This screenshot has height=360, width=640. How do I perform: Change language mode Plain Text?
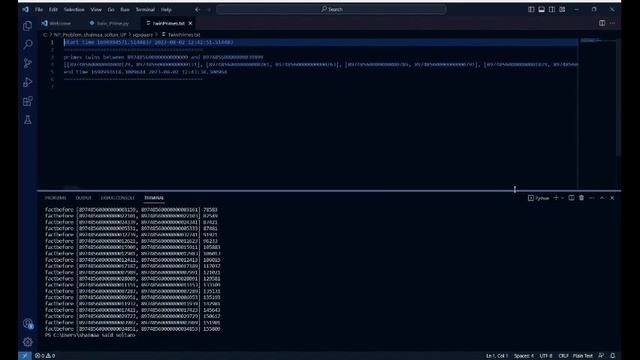582,356
